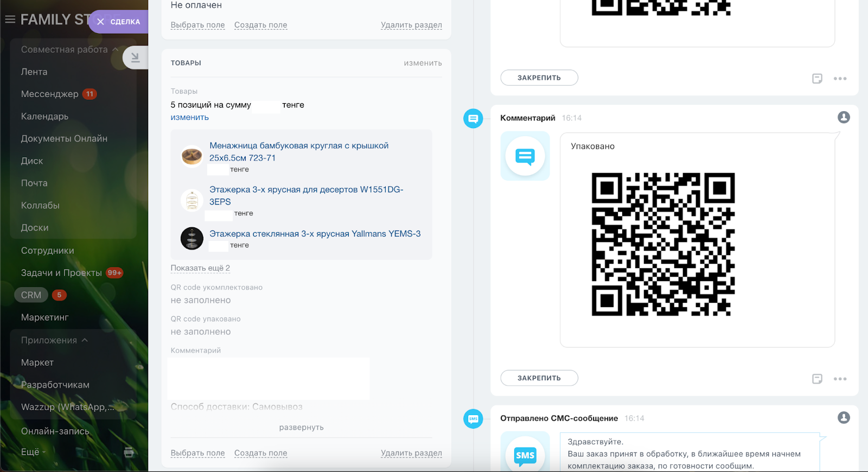Click ЗАКРЕПИТЬ on the upper timeline entry
The image size is (868, 472).
pyautogui.click(x=539, y=78)
